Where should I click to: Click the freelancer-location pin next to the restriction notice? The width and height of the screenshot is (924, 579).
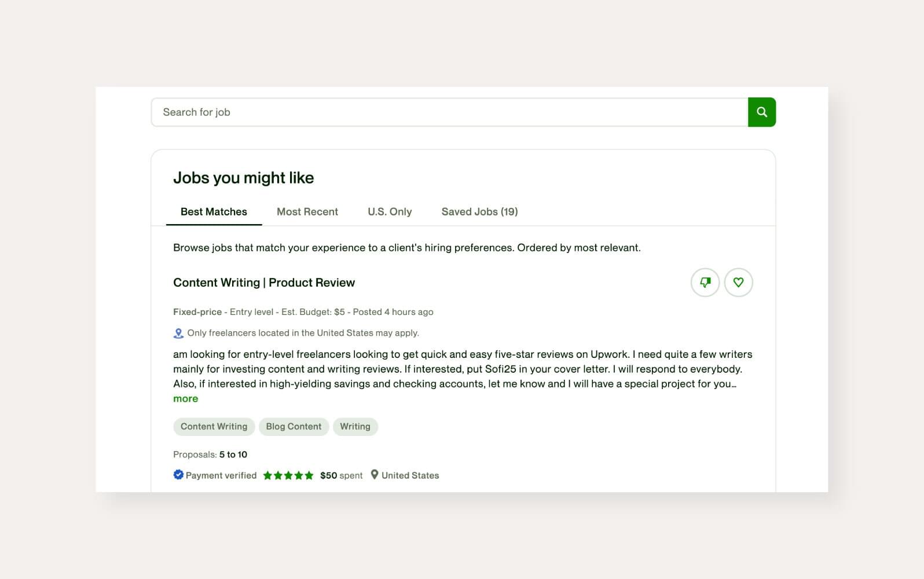pyautogui.click(x=178, y=333)
